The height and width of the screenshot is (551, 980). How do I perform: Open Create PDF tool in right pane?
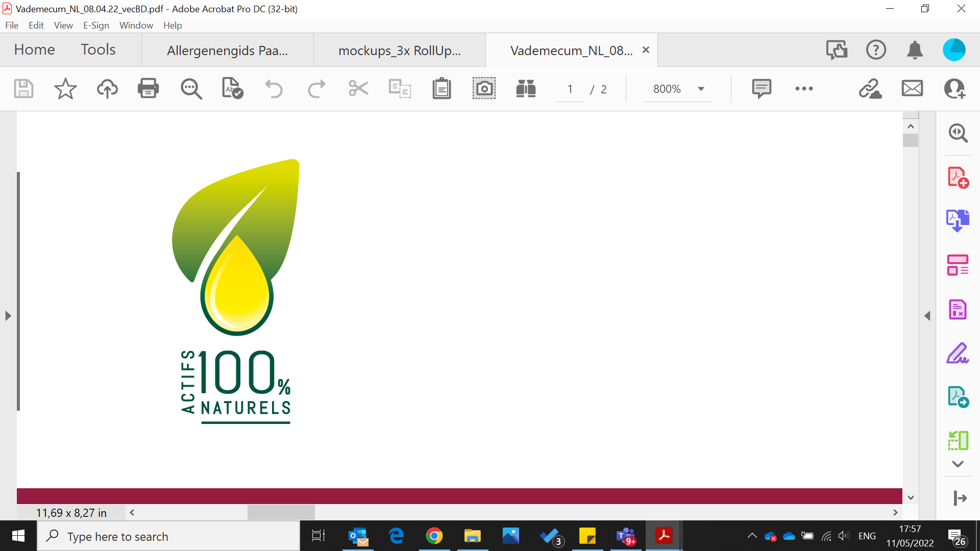click(x=958, y=178)
